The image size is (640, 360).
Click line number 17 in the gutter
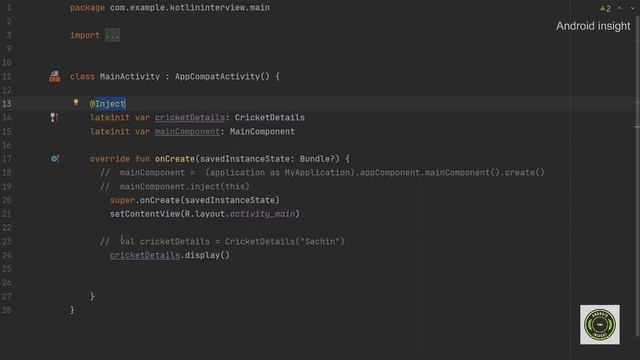pyautogui.click(x=7, y=159)
